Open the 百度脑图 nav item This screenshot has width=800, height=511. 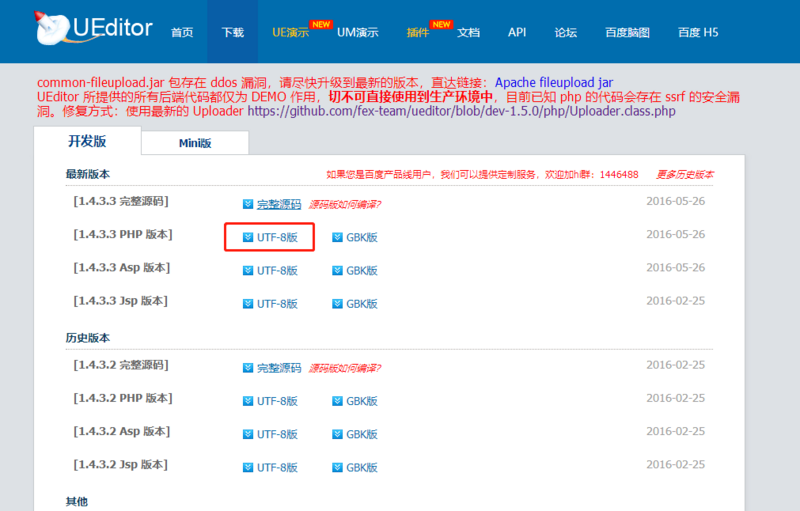pyautogui.click(x=628, y=33)
